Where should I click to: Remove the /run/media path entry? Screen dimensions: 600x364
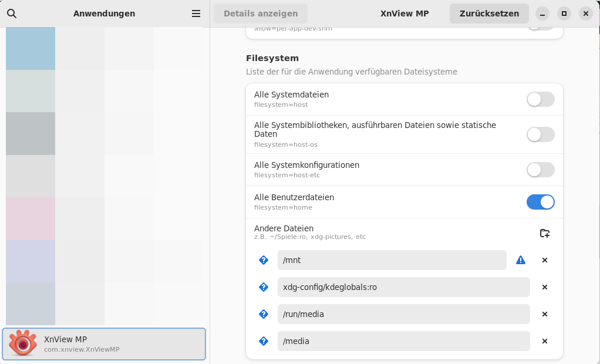click(x=544, y=314)
